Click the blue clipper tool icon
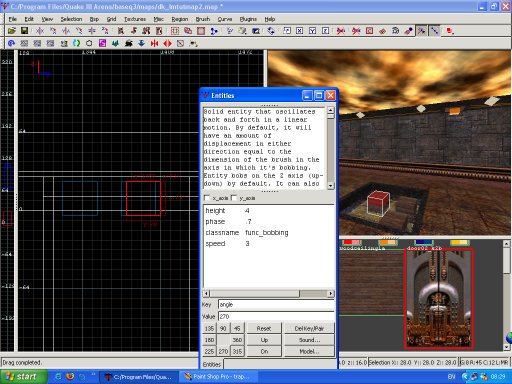The height and width of the screenshot is (384, 512). point(214,31)
